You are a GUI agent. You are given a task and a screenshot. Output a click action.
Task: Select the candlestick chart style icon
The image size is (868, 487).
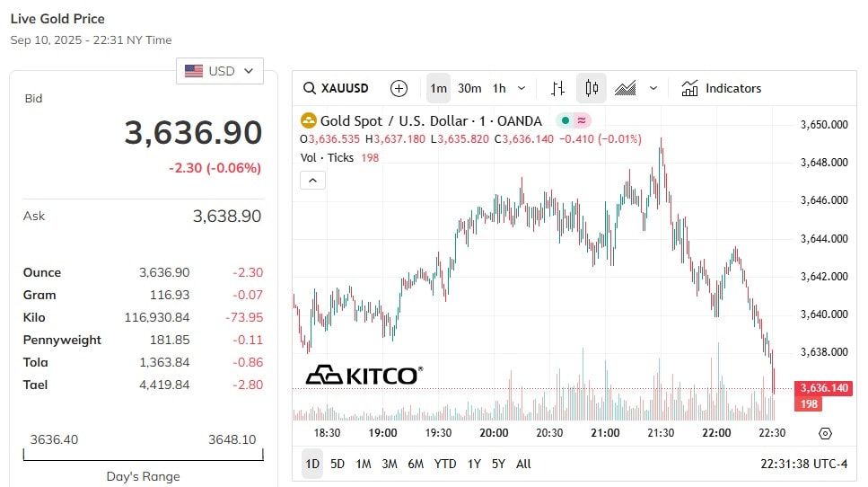tap(592, 88)
